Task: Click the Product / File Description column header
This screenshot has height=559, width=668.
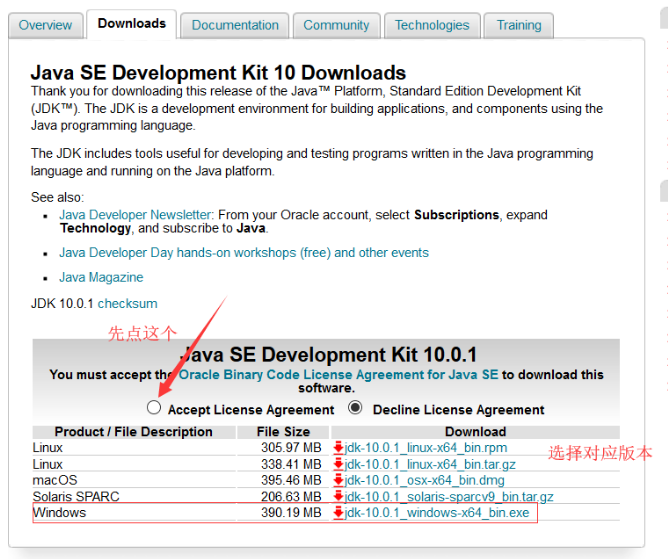Action: (x=134, y=432)
